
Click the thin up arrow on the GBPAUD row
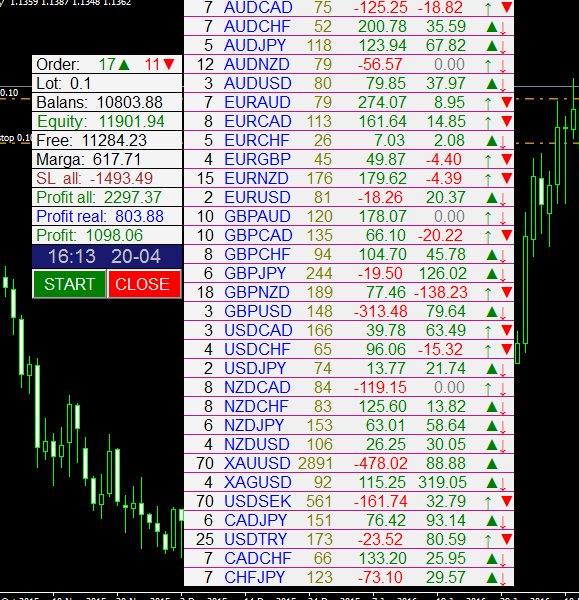click(x=488, y=217)
